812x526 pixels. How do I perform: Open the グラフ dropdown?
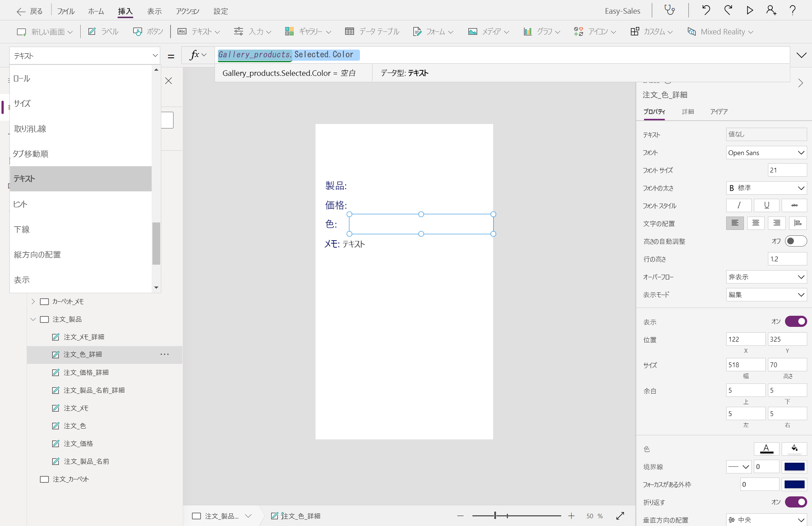pyautogui.click(x=542, y=31)
